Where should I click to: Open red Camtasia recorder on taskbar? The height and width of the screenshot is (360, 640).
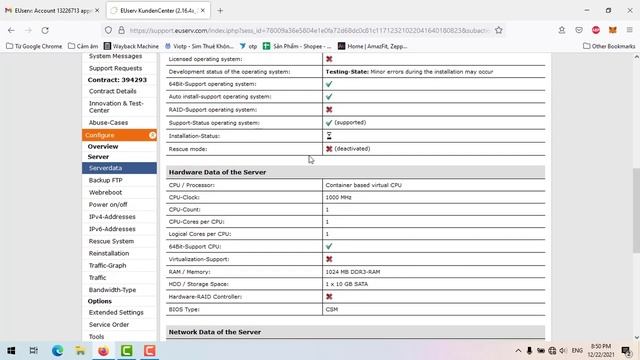pos(149,351)
